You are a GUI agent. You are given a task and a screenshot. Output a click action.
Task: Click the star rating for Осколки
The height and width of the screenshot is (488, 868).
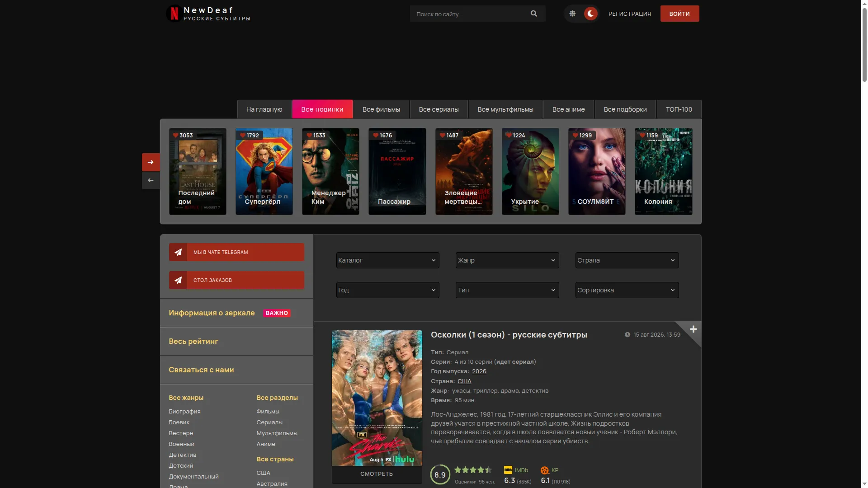[473, 470]
